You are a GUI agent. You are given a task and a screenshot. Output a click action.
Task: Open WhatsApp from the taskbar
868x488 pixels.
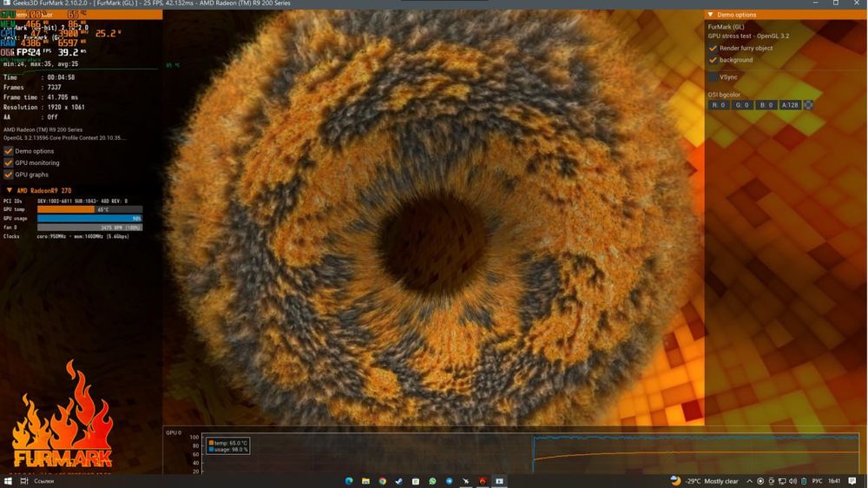pyautogui.click(x=432, y=481)
